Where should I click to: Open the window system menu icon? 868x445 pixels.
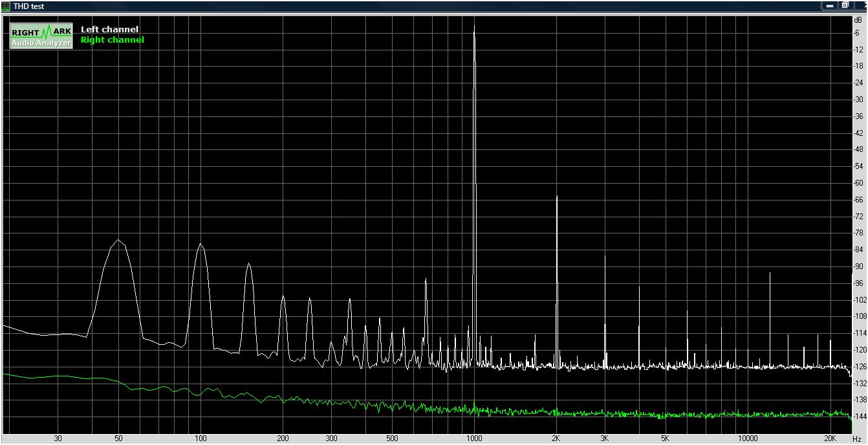coord(7,6)
